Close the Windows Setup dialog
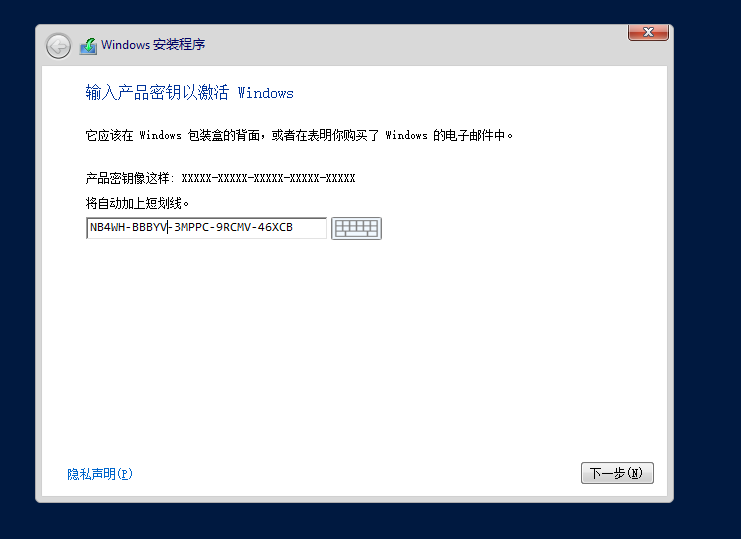 (648, 32)
